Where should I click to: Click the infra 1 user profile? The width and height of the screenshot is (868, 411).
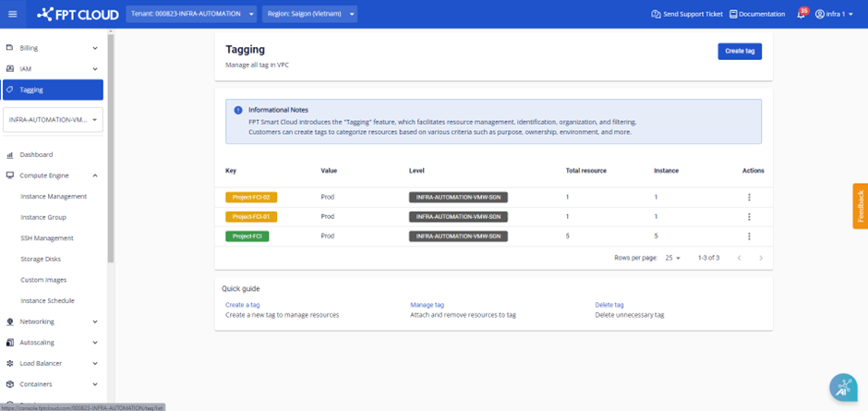click(x=834, y=15)
